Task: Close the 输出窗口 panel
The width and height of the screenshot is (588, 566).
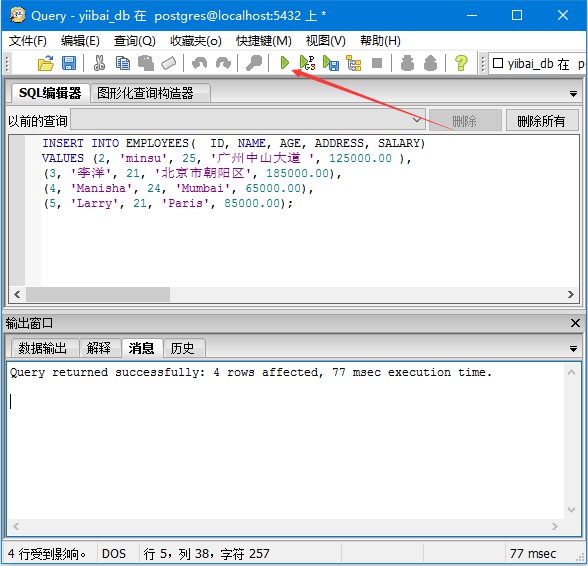Action: click(x=575, y=323)
